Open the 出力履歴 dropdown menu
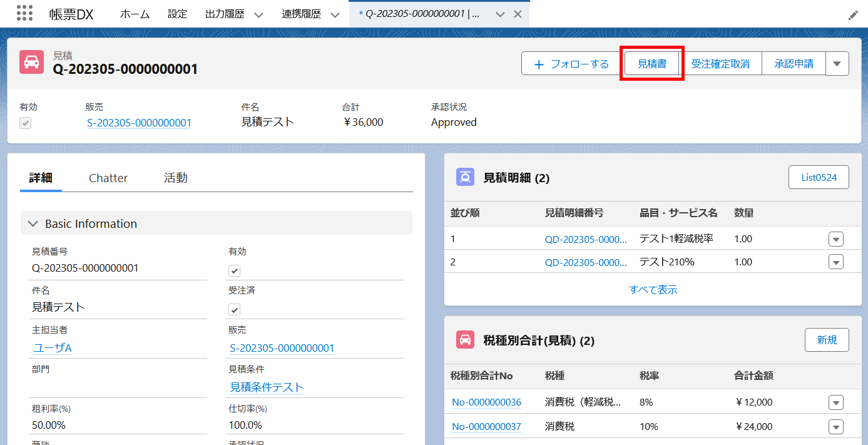The image size is (868, 445). (x=258, y=14)
